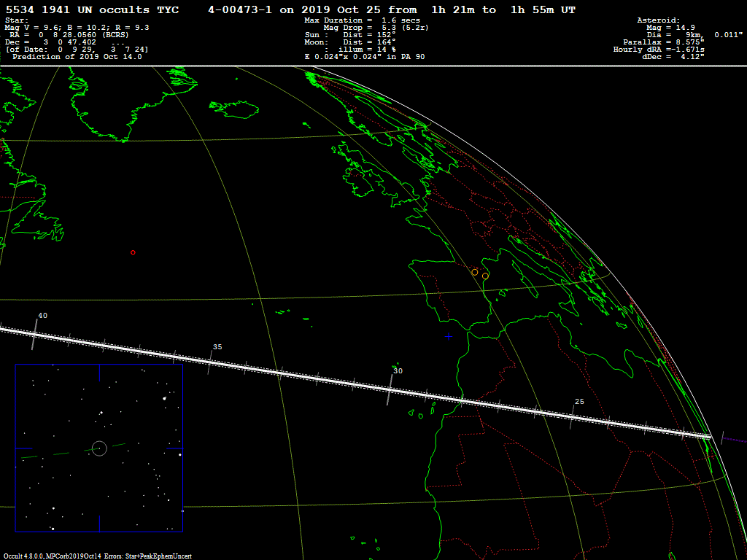747x560 pixels.
Task: Click the path end tick at globe's edge
Action: tap(721, 437)
